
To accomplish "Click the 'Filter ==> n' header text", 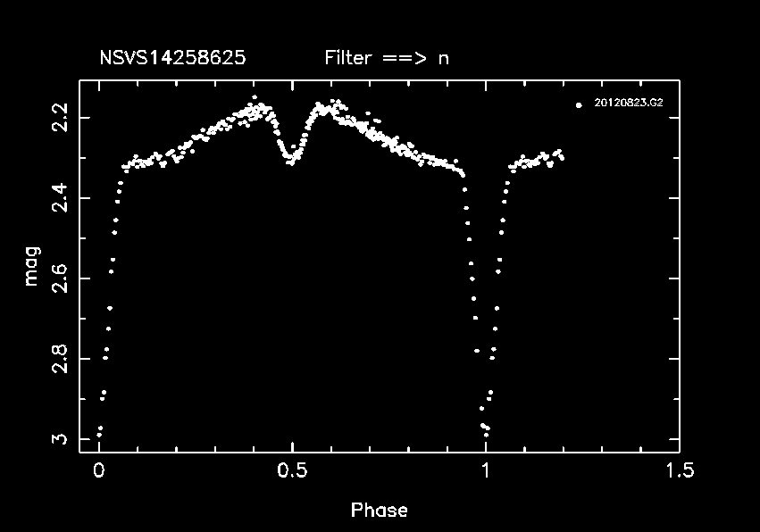I will [387, 58].
